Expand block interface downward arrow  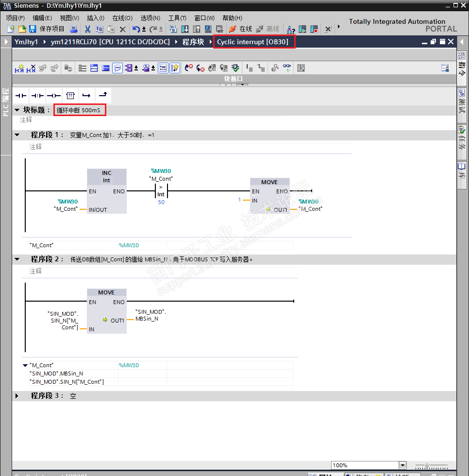pyautogui.click(x=242, y=85)
